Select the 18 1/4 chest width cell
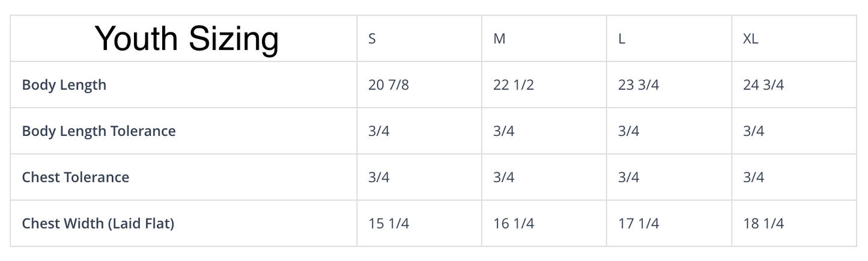This screenshot has height=261, width=868. 763,224
